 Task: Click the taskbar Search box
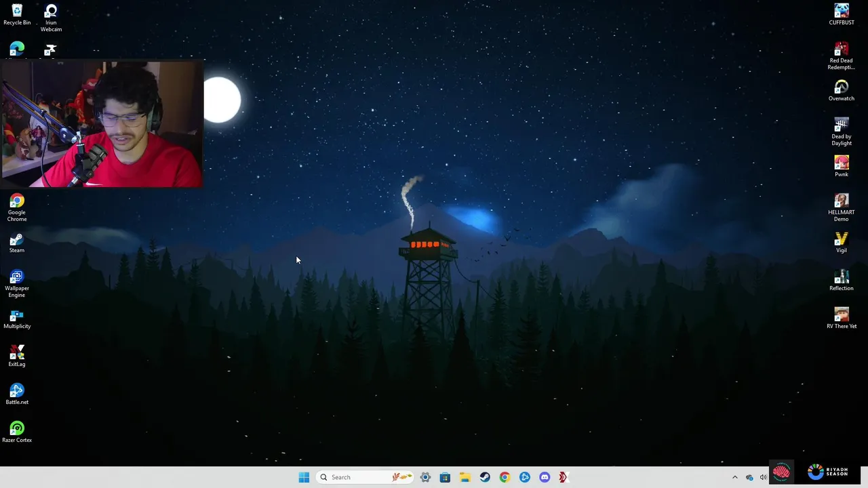pyautogui.click(x=365, y=477)
